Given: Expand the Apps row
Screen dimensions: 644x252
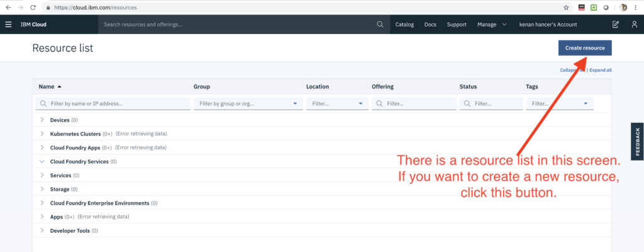Looking at the screenshot, I should click(42, 217).
